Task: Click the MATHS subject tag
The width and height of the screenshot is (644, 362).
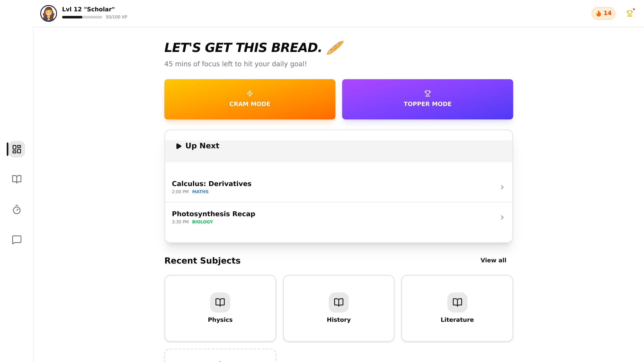Action: tap(200, 192)
